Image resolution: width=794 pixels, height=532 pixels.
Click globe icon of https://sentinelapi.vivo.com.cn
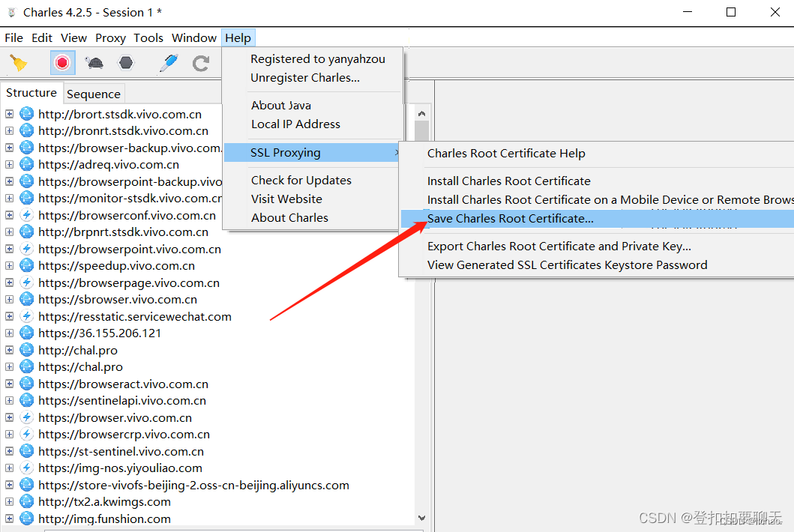26,400
